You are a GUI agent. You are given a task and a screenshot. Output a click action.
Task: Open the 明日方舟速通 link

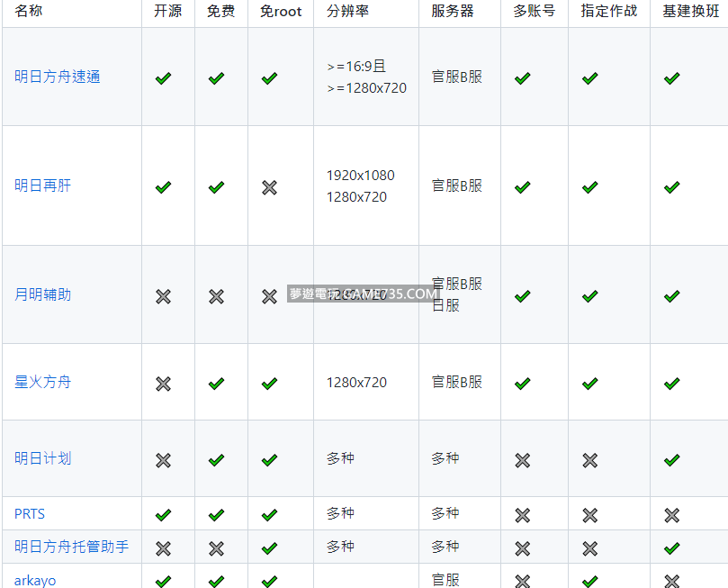(57, 77)
